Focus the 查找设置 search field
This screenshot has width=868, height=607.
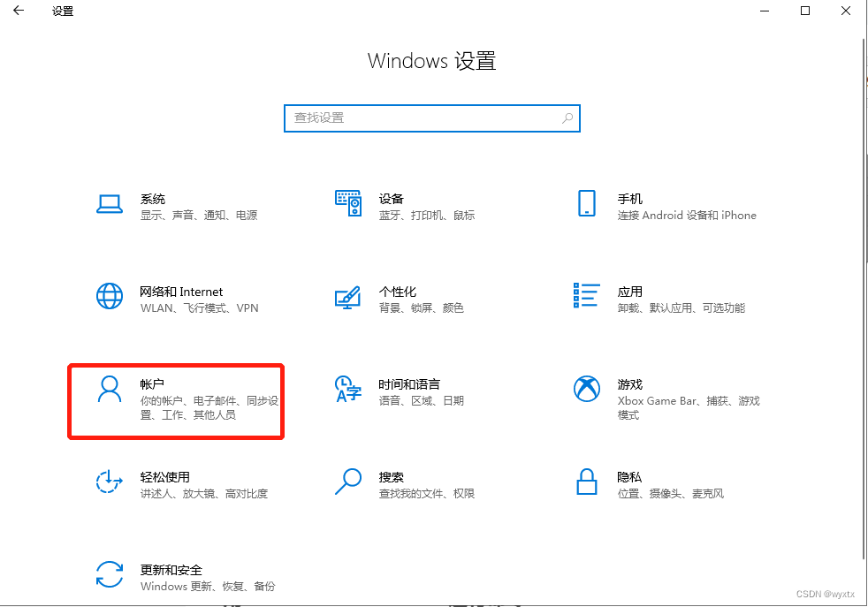tap(431, 118)
